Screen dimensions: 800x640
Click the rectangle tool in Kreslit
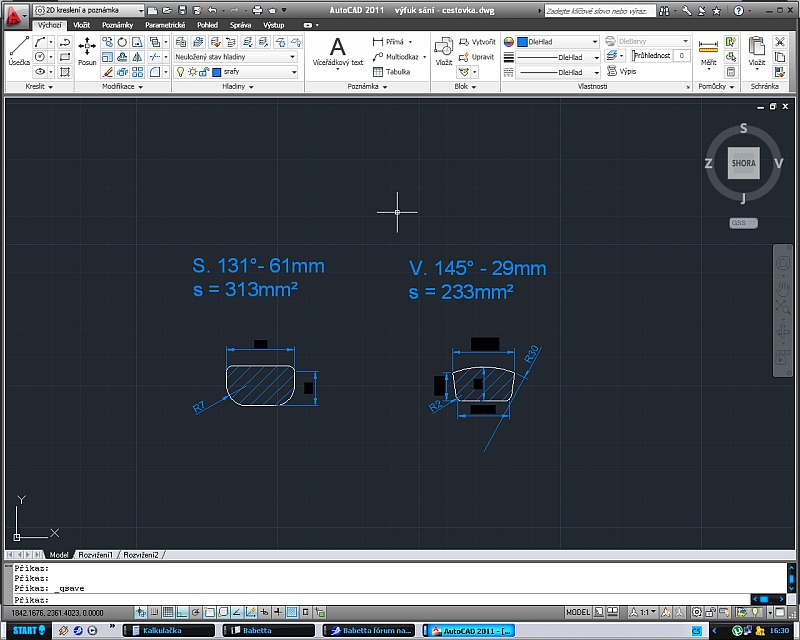pyautogui.click(x=65, y=57)
